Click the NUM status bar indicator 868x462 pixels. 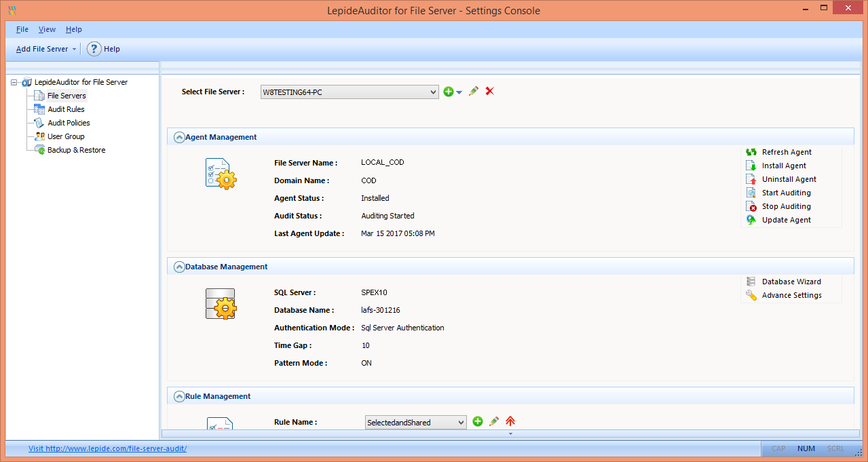[x=806, y=448]
